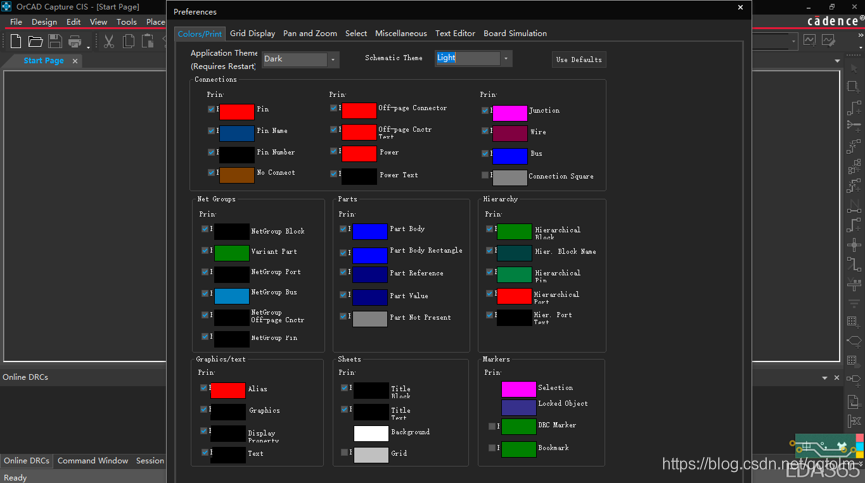Click the Use Defaults button
Viewport: 865px width, 483px height.
579,60
